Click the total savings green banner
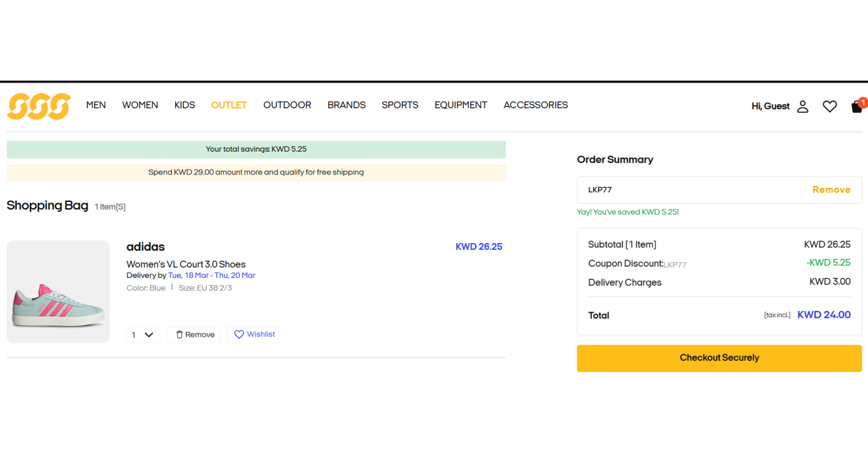 (256, 150)
